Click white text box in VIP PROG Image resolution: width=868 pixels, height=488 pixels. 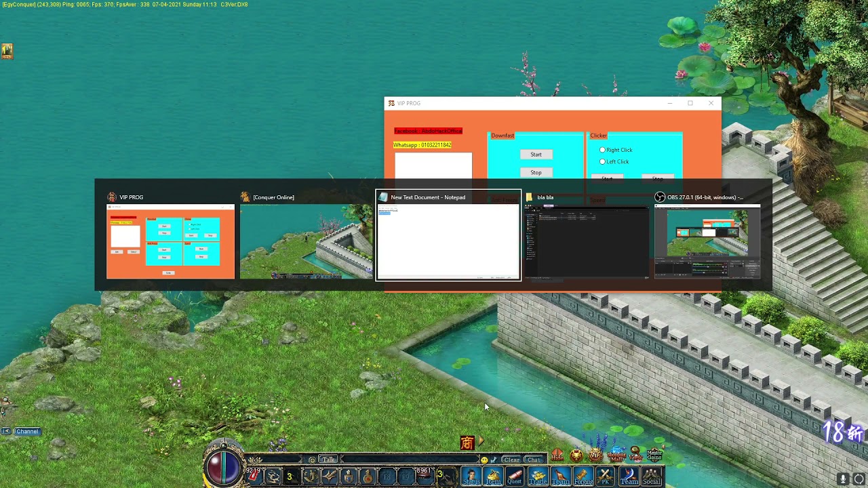pos(433,166)
